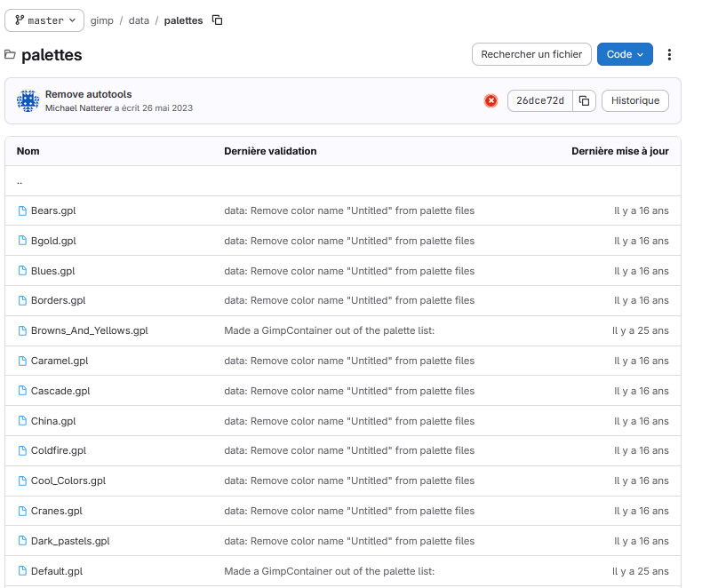710x588 pixels.
Task: Copy the palettes file path
Action: click(x=218, y=20)
